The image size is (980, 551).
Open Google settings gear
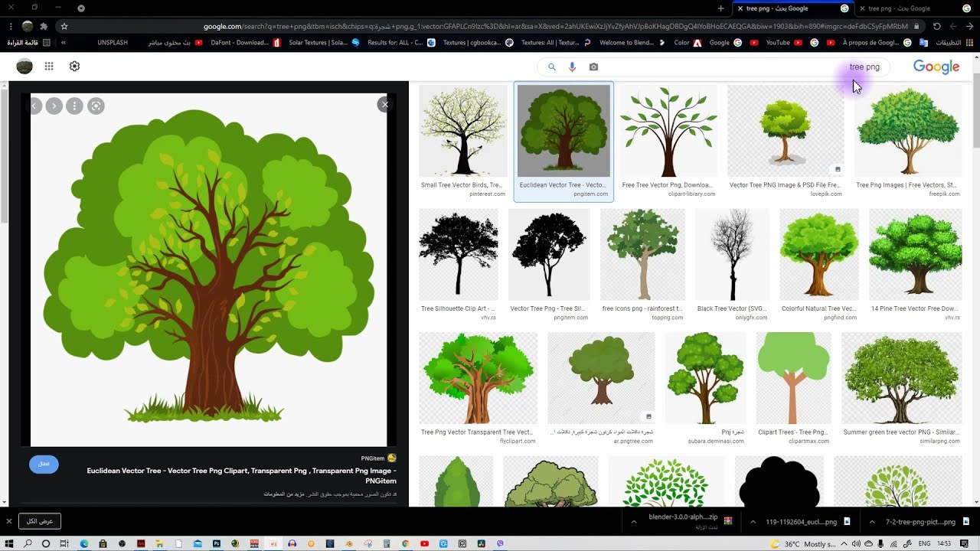[x=74, y=67]
